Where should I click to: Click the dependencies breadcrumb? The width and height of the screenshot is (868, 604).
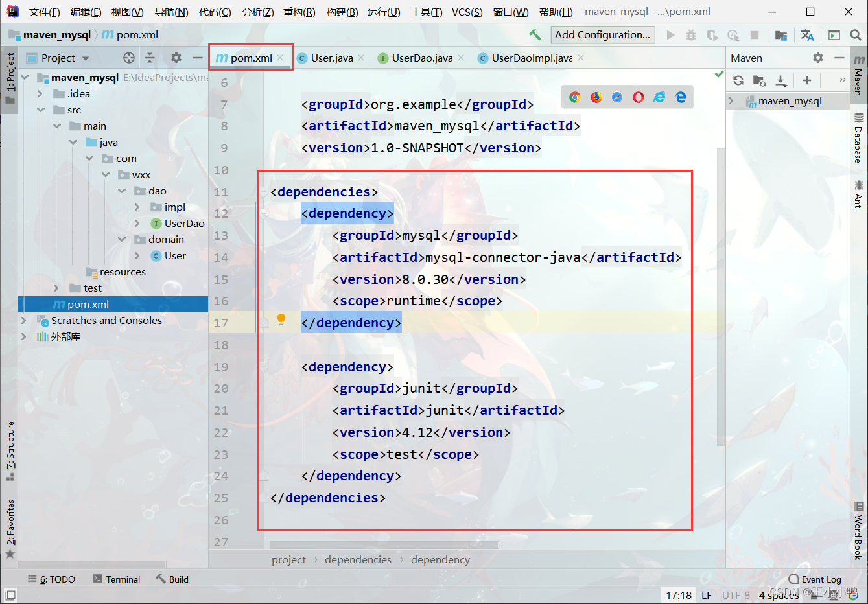pyautogui.click(x=358, y=559)
